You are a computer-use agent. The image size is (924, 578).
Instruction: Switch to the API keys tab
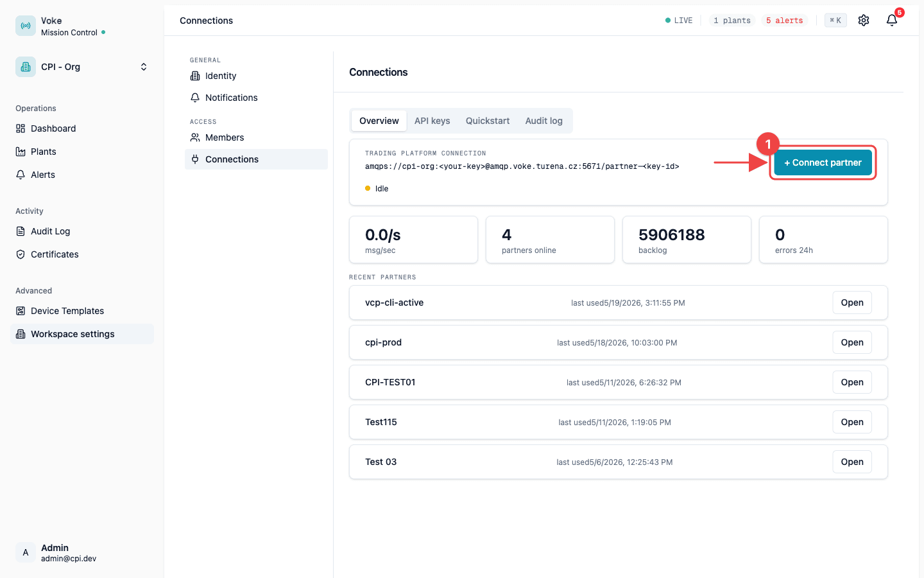pyautogui.click(x=432, y=121)
